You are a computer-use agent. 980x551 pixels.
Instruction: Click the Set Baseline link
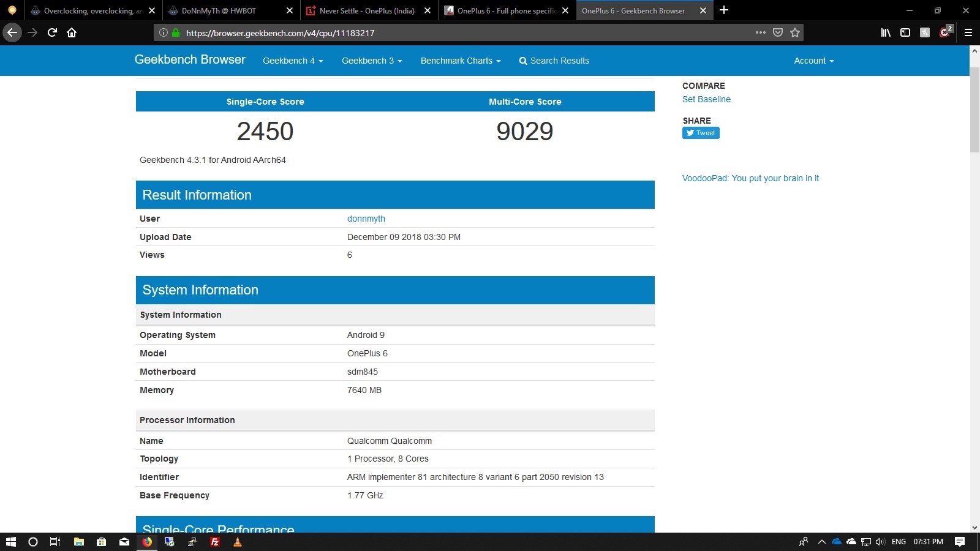[x=706, y=99]
